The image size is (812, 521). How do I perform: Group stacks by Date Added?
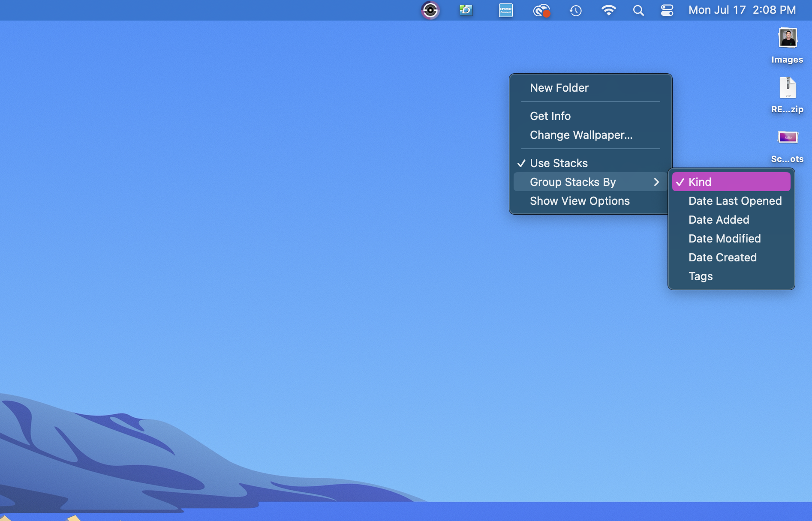point(731,220)
